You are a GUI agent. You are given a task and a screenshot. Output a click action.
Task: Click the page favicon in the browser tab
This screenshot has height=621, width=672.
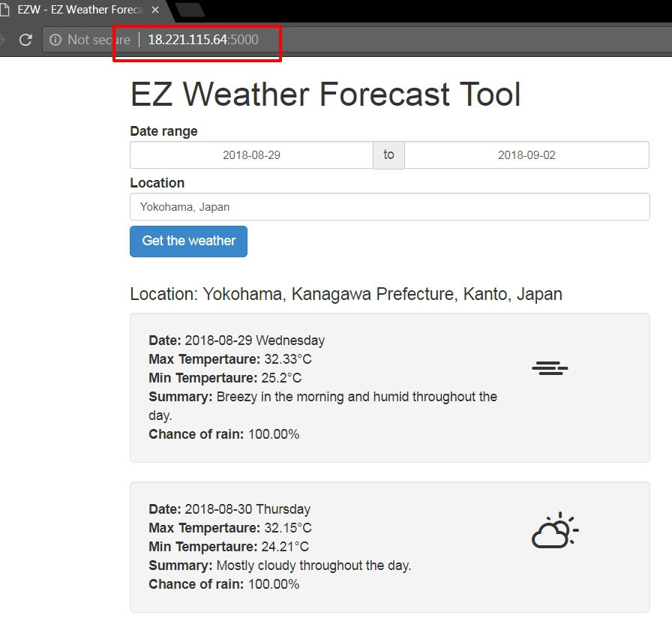pyautogui.click(x=4, y=10)
